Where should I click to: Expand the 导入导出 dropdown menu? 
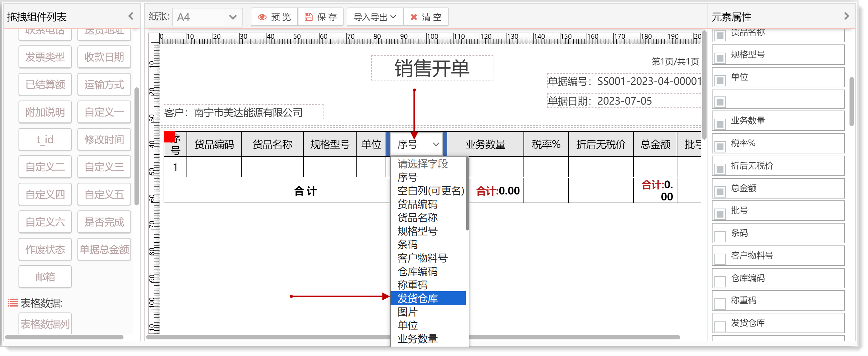(374, 17)
